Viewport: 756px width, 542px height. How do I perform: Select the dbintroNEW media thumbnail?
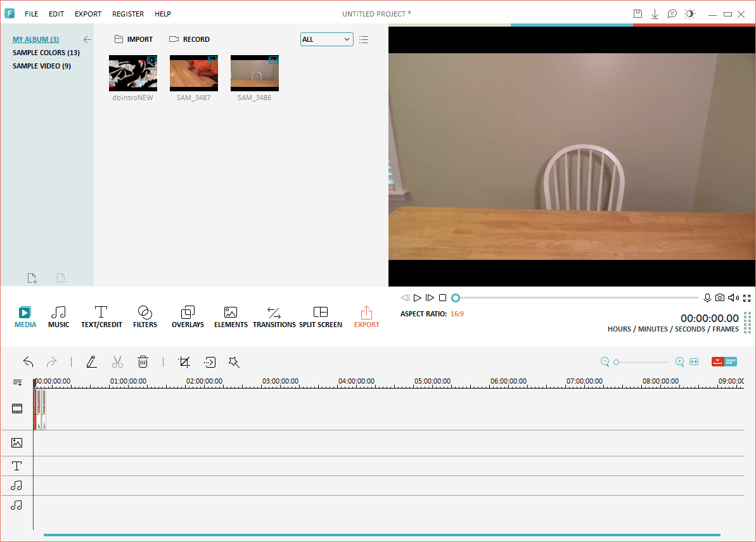coord(133,73)
